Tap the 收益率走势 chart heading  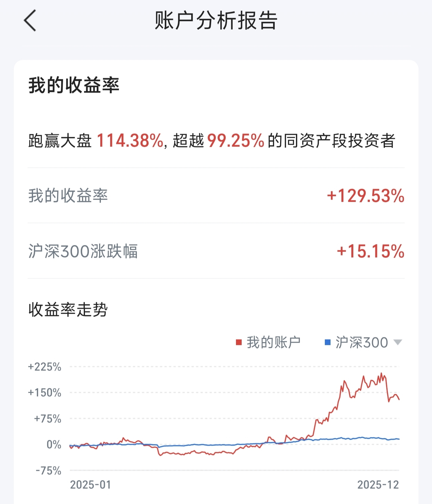68,309
